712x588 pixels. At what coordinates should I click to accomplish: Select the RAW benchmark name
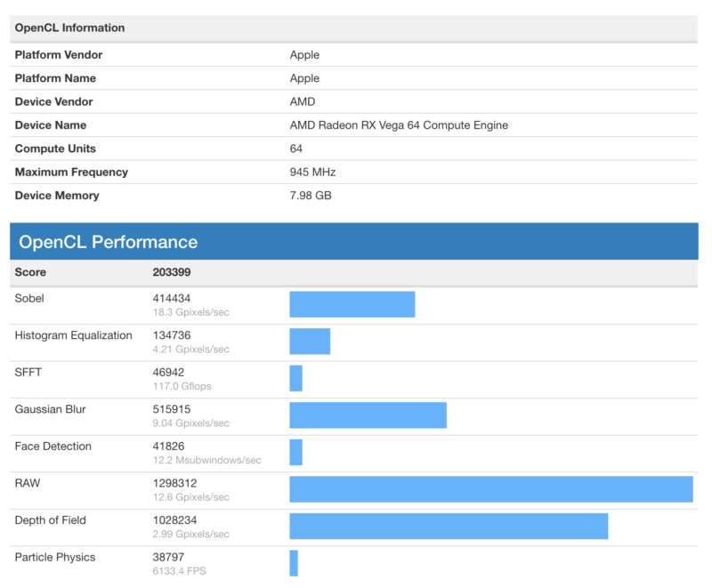point(28,483)
